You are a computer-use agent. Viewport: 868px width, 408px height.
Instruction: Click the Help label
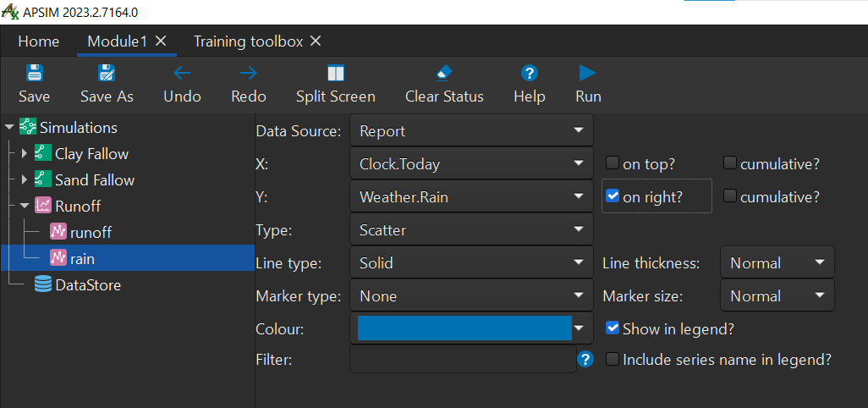(x=530, y=96)
